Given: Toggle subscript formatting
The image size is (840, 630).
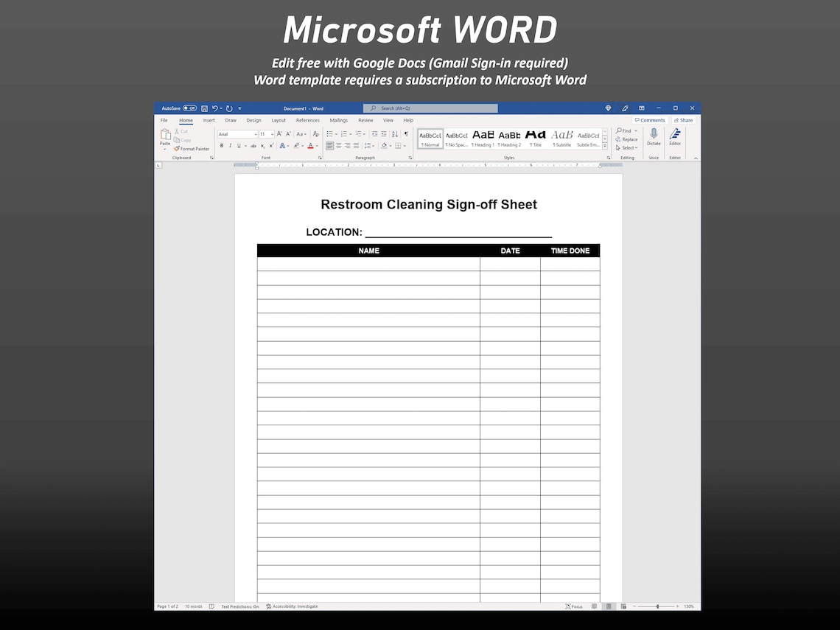Looking at the screenshot, I should 262,146.
